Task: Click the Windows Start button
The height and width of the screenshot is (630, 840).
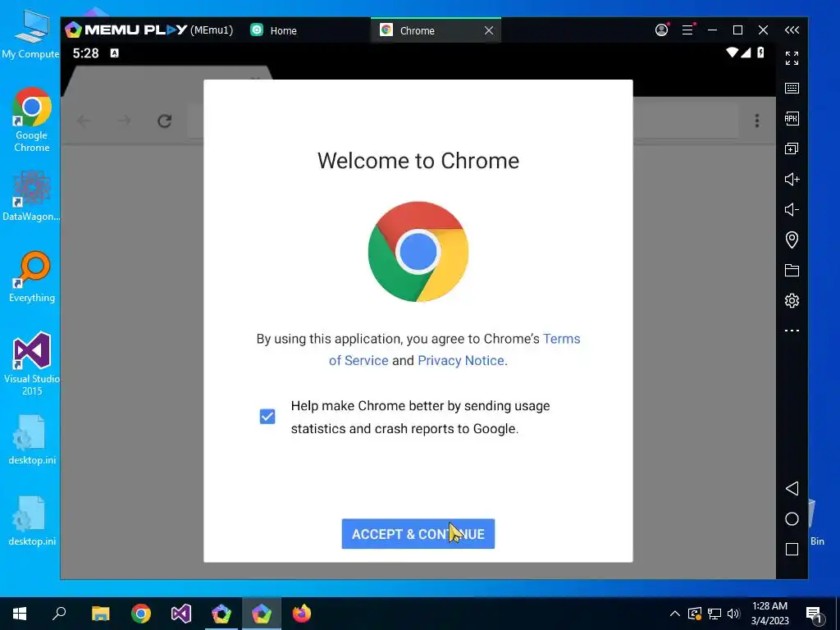Action: 20,614
